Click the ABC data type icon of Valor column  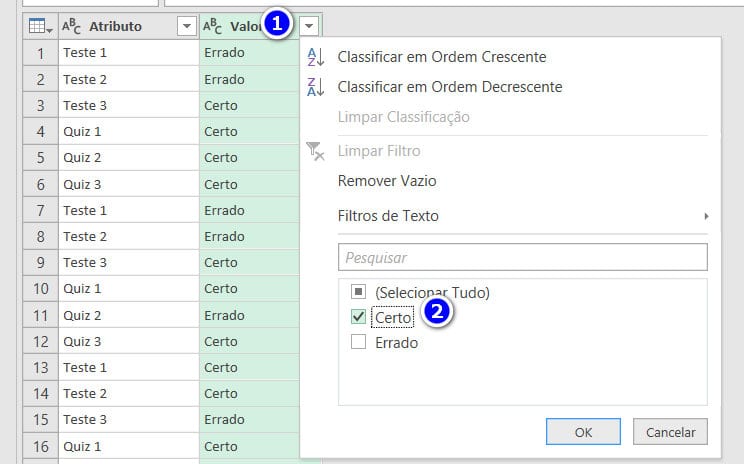coord(212,26)
